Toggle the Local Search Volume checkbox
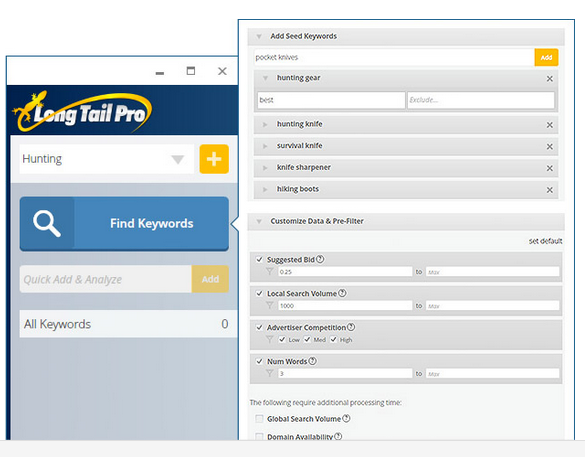 coord(259,293)
